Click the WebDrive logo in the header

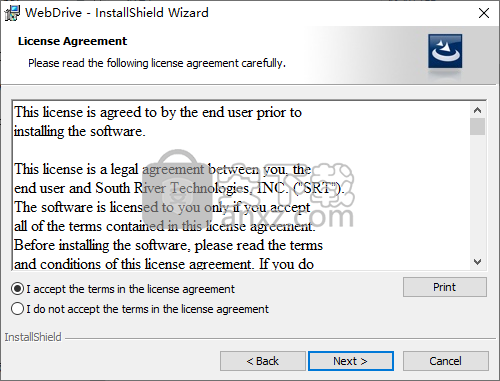(x=445, y=51)
